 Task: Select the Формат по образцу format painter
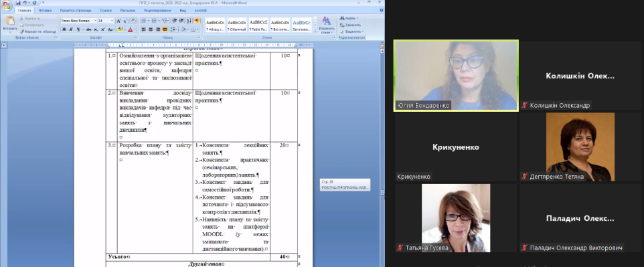[37, 31]
